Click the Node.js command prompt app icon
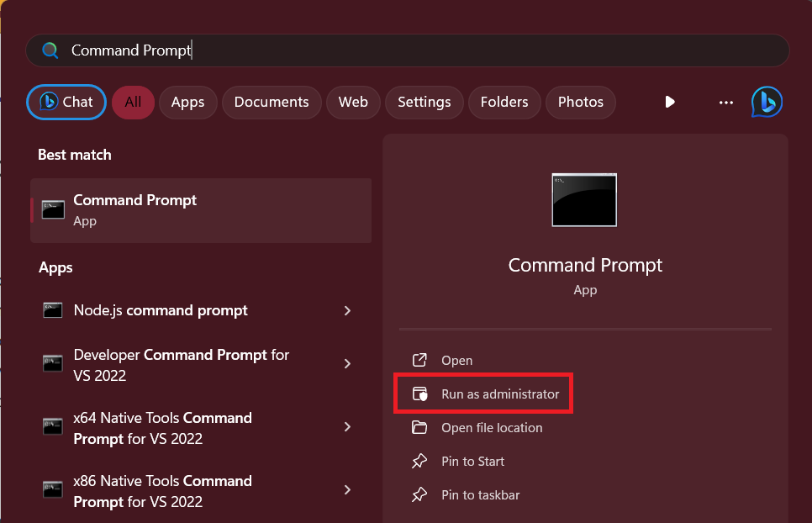 tap(53, 310)
